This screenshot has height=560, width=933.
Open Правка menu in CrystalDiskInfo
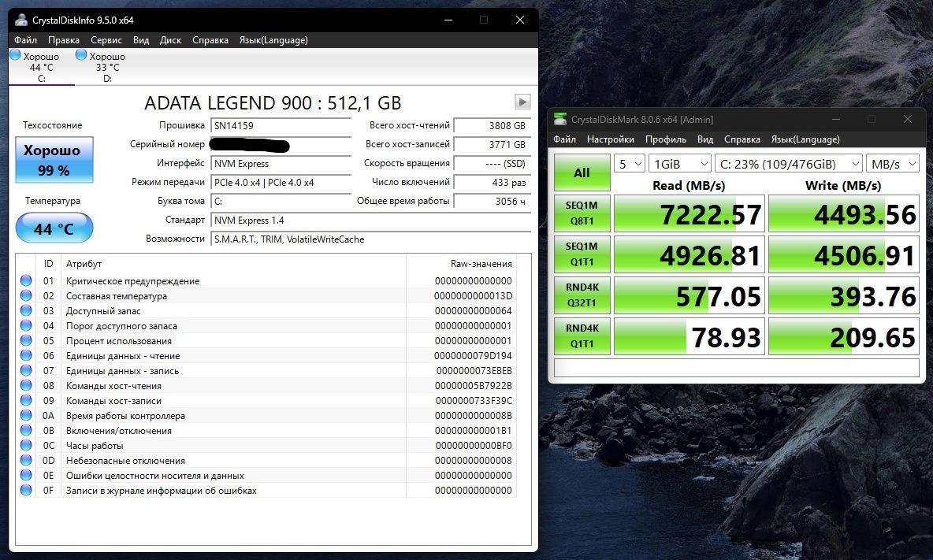click(64, 40)
